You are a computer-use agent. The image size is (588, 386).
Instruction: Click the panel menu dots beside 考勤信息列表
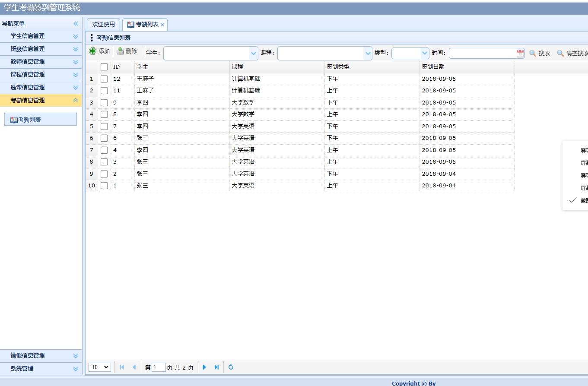[92, 38]
